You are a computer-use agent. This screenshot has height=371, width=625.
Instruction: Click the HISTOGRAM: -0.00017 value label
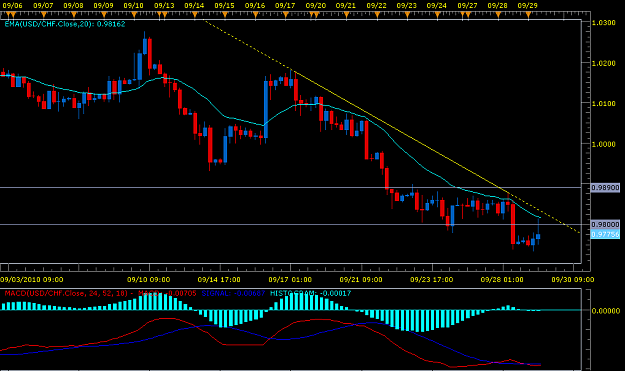[311, 293]
